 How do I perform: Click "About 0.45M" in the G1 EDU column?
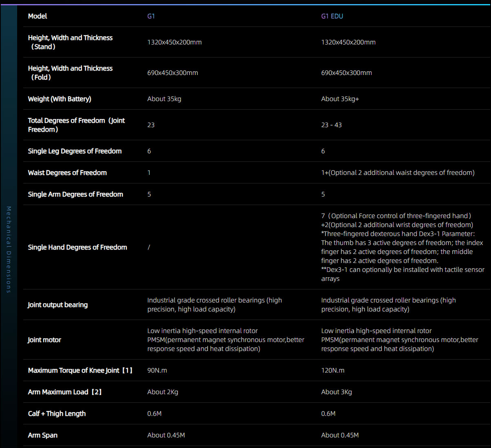point(340,435)
